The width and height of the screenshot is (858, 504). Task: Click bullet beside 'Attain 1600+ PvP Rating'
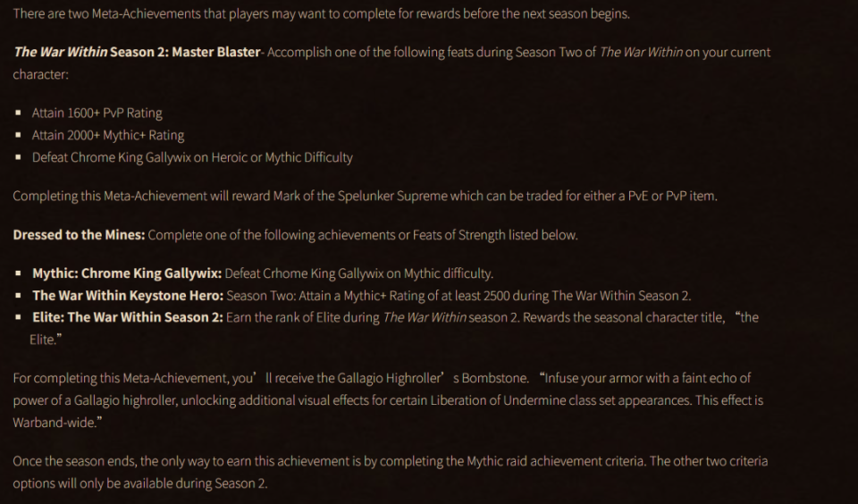click(x=19, y=113)
